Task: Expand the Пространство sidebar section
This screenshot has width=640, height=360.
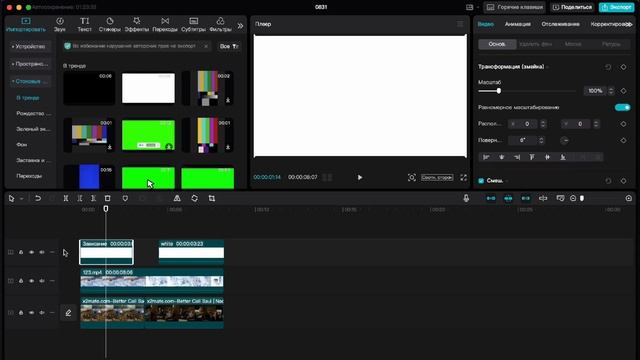Action: point(30,64)
